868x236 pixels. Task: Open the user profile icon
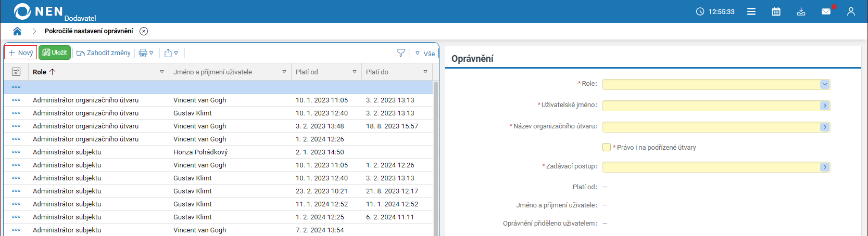click(x=851, y=11)
